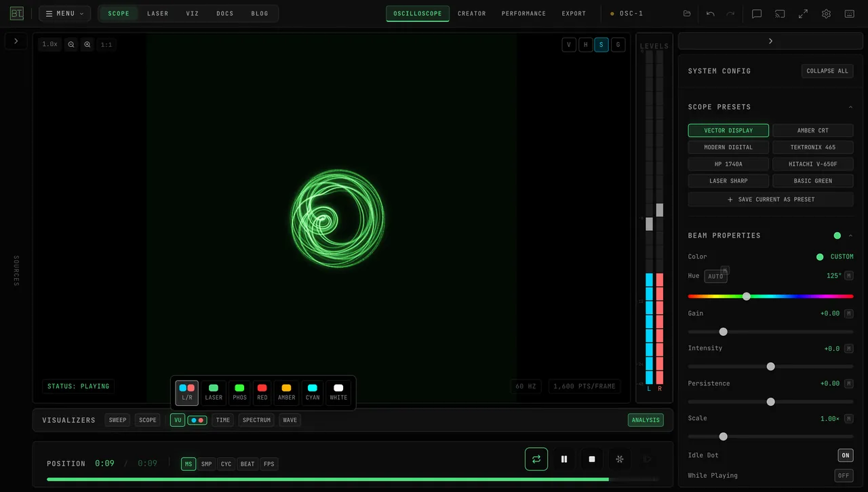
Task: Click the redo arrow icon
Action: point(730,14)
